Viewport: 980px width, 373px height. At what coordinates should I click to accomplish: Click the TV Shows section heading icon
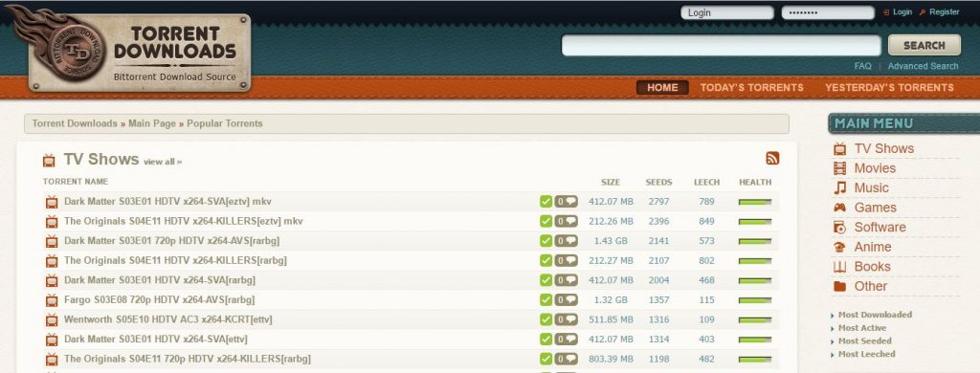(50, 161)
